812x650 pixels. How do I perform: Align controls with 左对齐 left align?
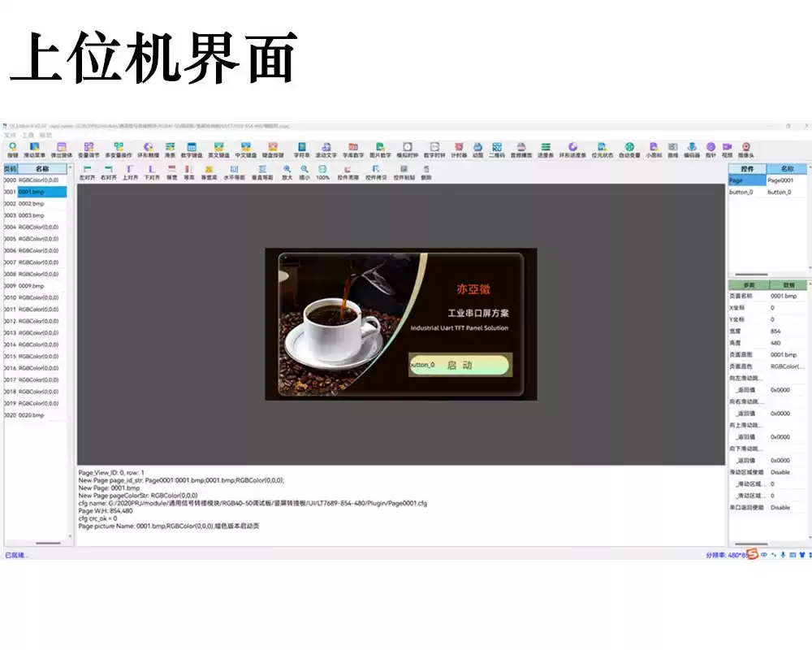pos(87,172)
